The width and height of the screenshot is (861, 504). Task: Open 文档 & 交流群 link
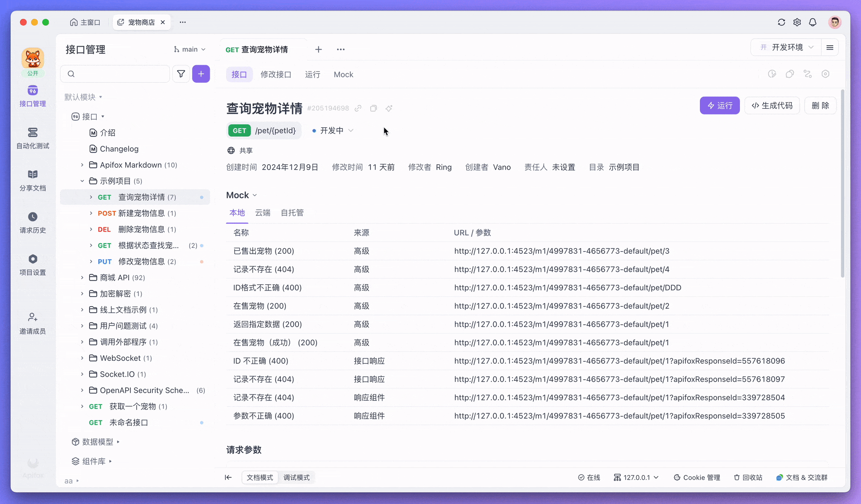tap(801, 478)
